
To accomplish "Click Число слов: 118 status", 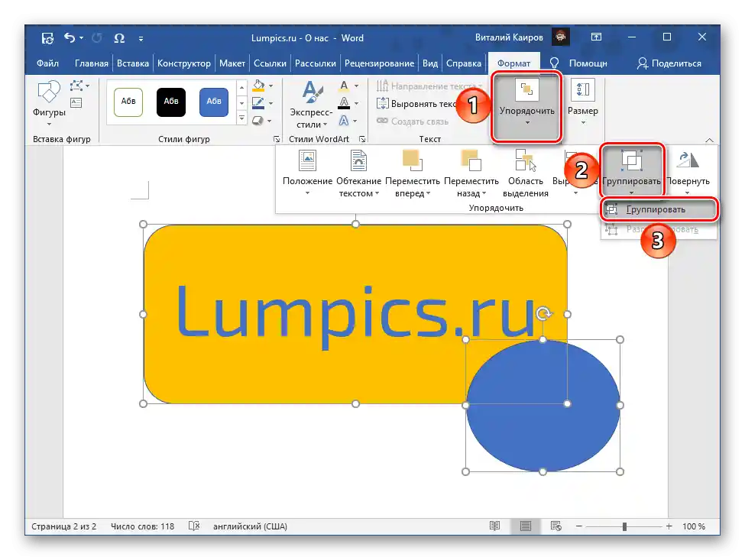I will 143,526.
